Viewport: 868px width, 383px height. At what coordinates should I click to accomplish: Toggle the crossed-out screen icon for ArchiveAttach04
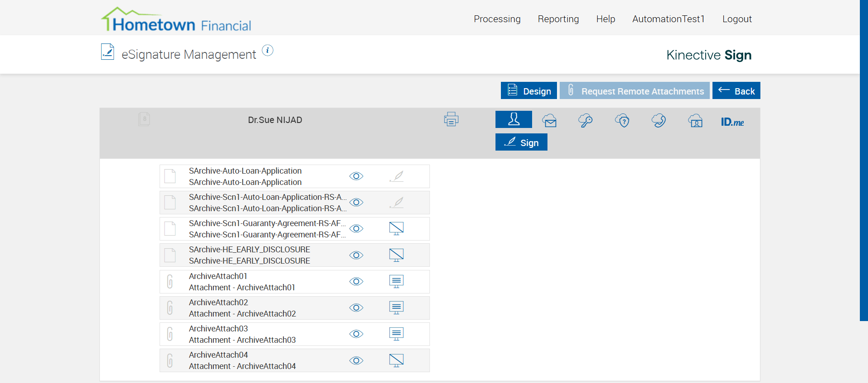tap(396, 360)
